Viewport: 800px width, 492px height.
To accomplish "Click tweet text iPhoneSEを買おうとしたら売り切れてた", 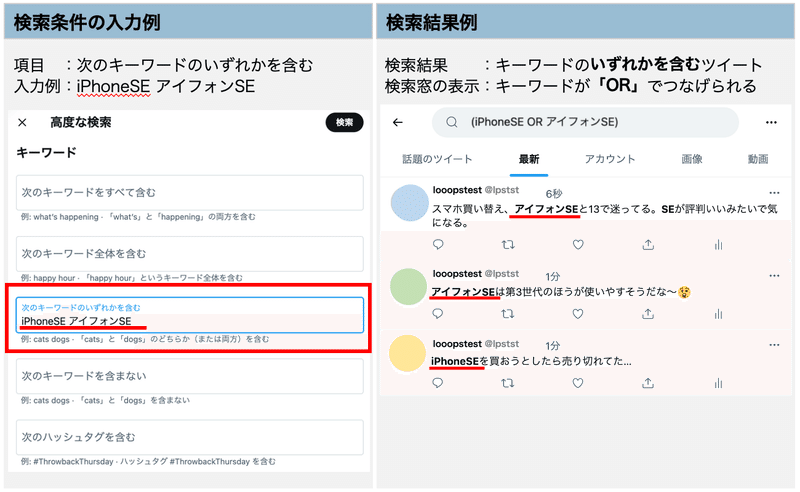I will coord(532,361).
